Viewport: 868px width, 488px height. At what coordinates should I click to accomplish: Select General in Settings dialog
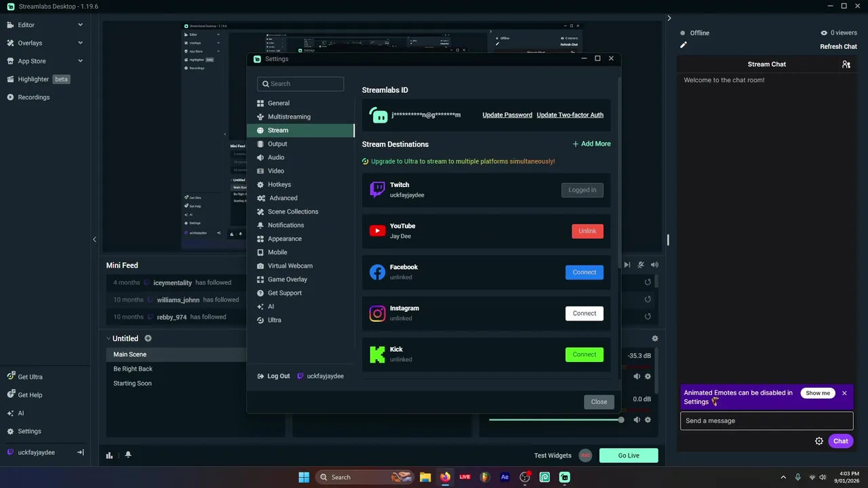300,103
